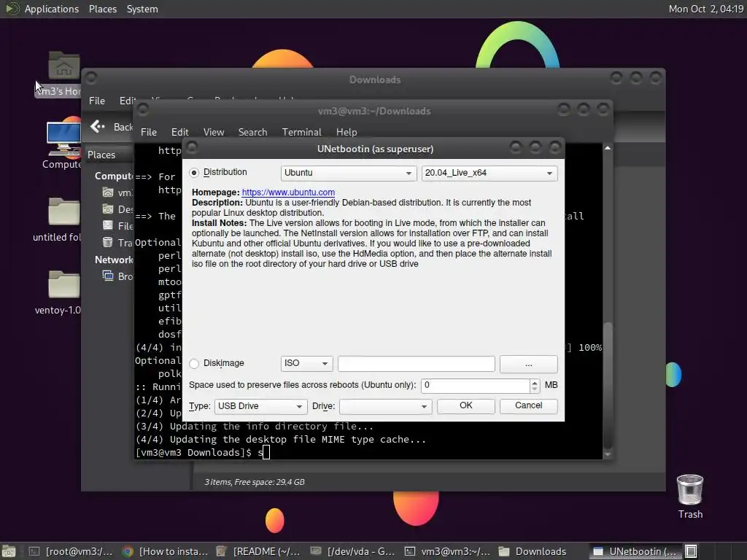Click the home folder icon in Places sidebar

(x=108, y=192)
